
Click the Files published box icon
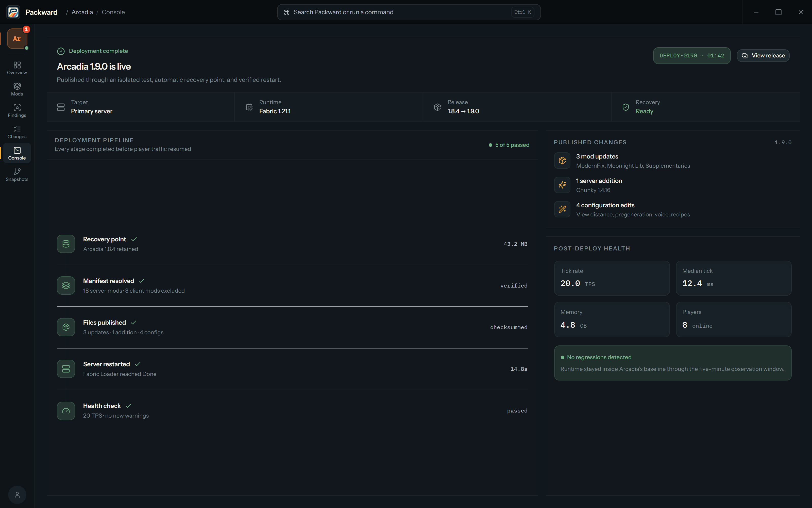[66, 327]
